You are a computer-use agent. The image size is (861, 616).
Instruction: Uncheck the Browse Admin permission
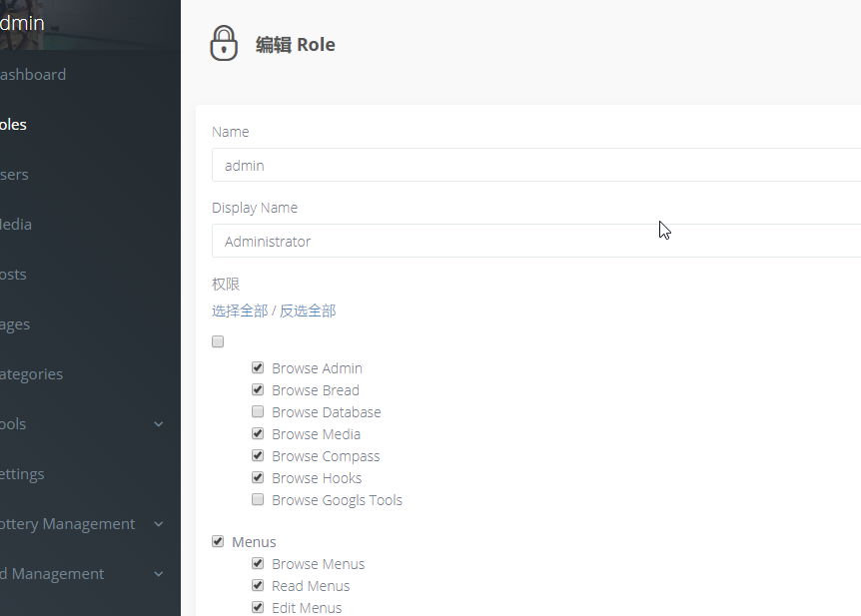tap(258, 367)
